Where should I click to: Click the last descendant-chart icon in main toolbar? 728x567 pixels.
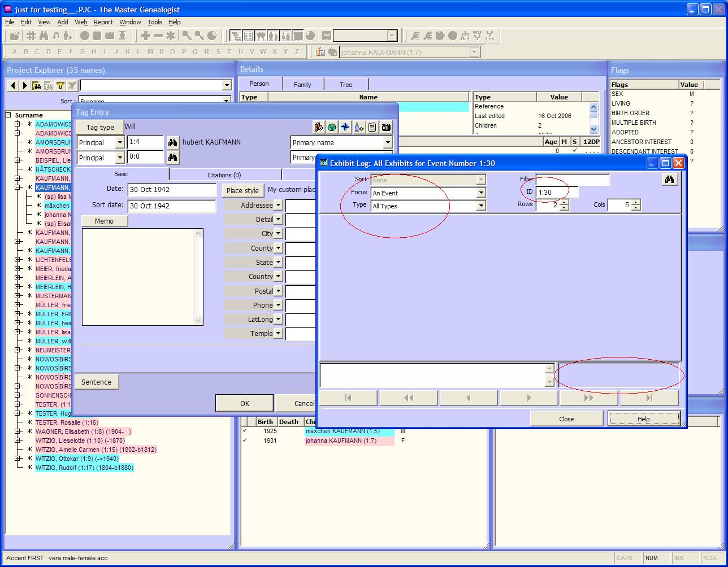(489, 36)
